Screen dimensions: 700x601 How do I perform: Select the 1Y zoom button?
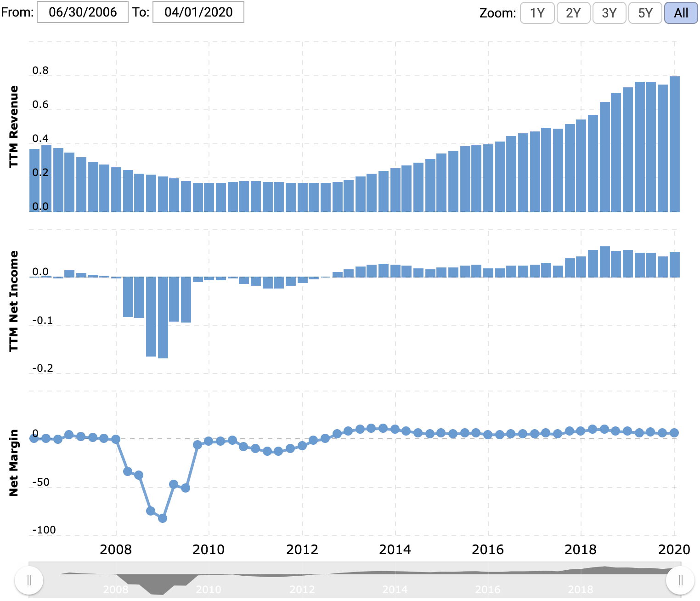[537, 13]
